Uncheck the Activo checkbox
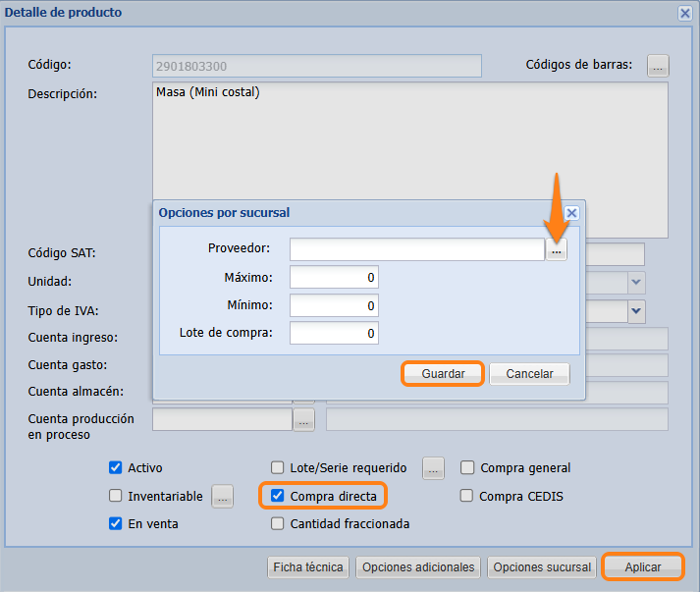 (x=116, y=468)
